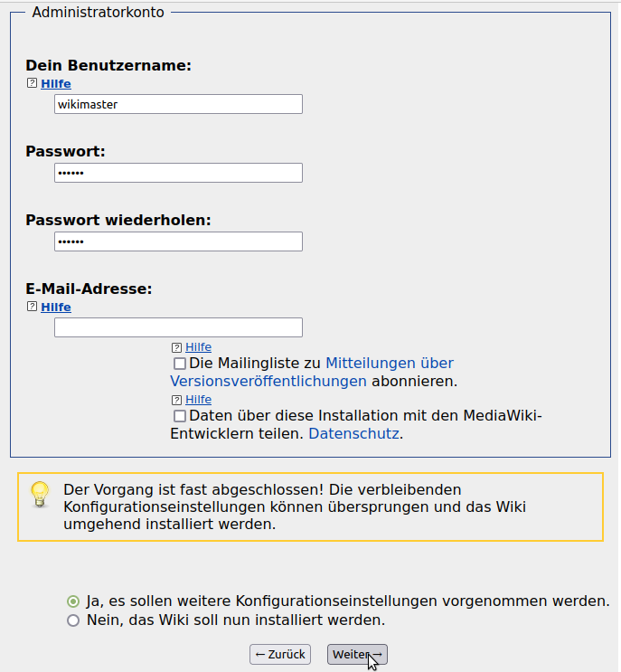621x672 pixels.
Task: Open Hilfe link under E-Mail-Adresse
Action: (56, 308)
